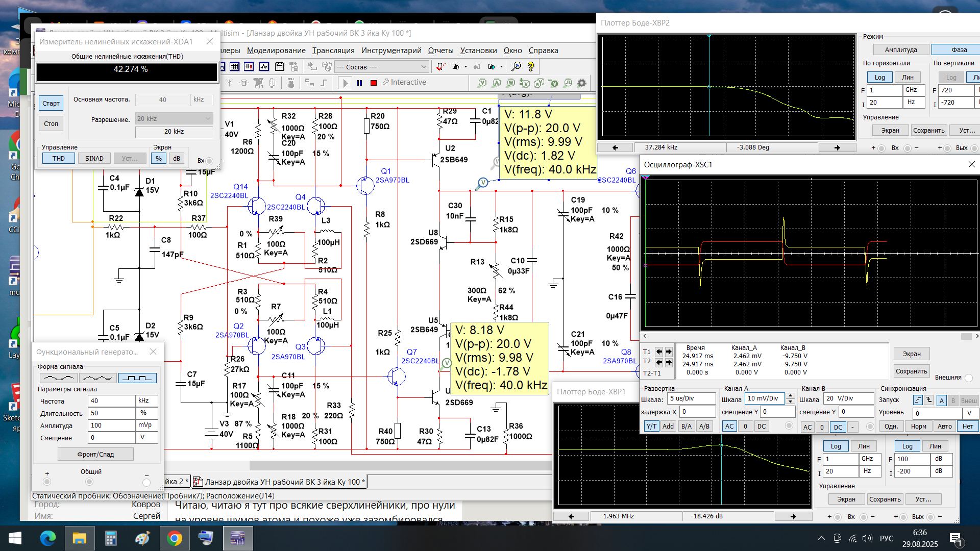Toggle Add mode in oscilloscope timebase
Viewport: 980px width, 551px height.
coord(668,427)
